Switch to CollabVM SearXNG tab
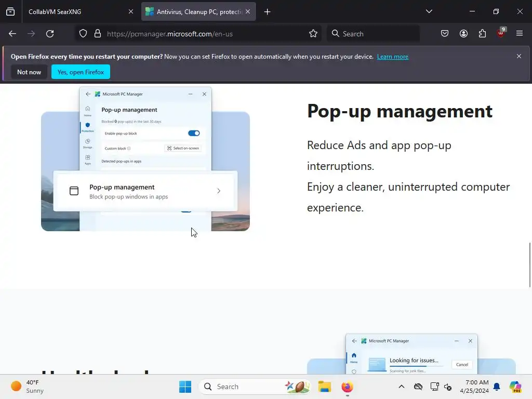Image resolution: width=532 pixels, height=399 pixels. point(79,11)
